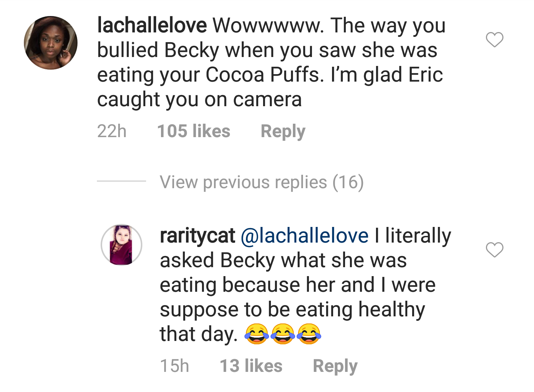Tap the first laughing-crying emoji

tap(256, 333)
